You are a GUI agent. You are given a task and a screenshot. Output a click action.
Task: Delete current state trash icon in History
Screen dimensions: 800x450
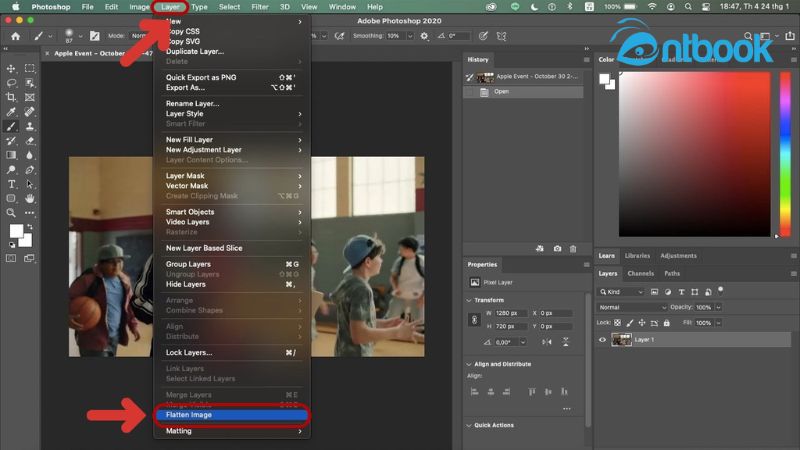click(573, 248)
